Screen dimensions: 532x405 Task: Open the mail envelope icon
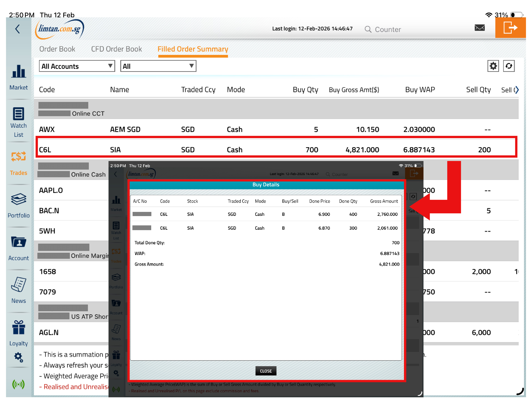click(x=479, y=28)
